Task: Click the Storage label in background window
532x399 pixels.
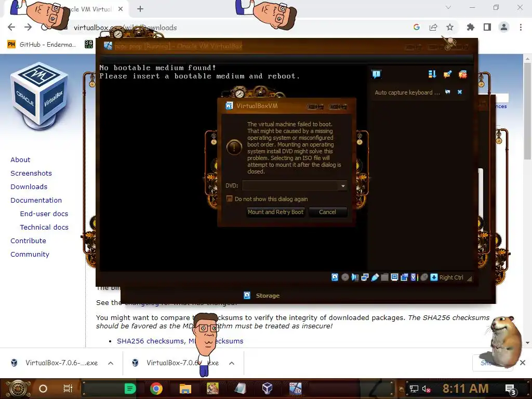Action: pyautogui.click(x=268, y=296)
